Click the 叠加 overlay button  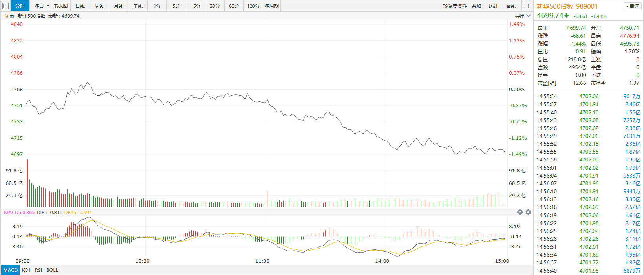click(476, 6)
